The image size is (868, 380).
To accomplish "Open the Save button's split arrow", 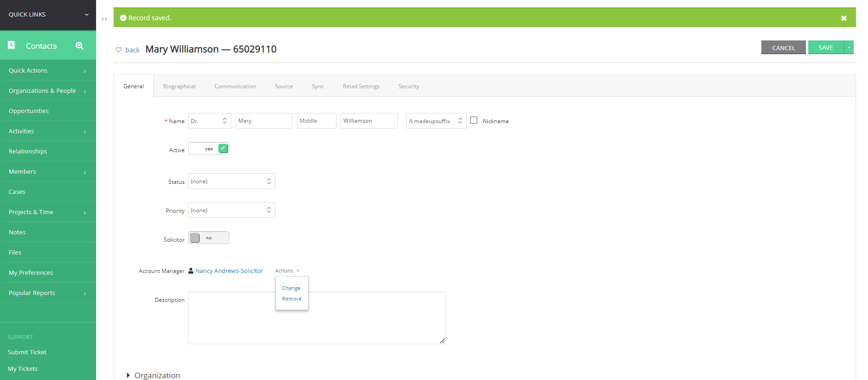I will 849,47.
